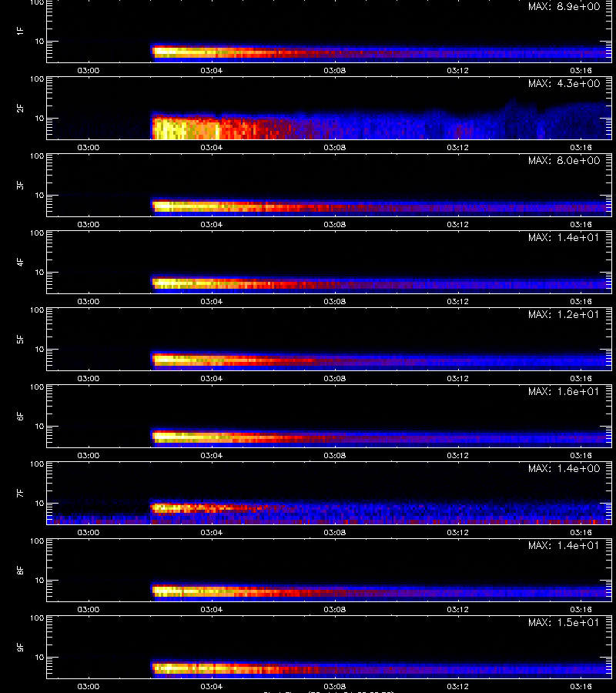Click the '03:12' time tick under panel 9F
The width and height of the screenshot is (616, 693).
(457, 686)
